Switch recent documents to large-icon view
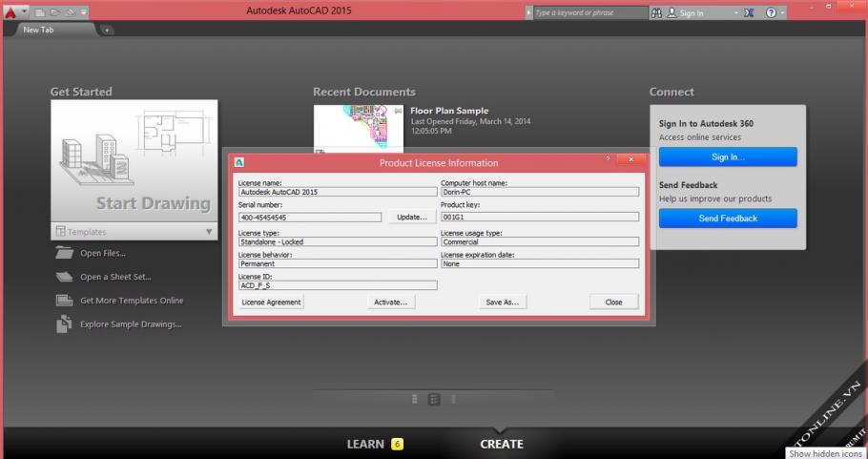 click(x=415, y=399)
